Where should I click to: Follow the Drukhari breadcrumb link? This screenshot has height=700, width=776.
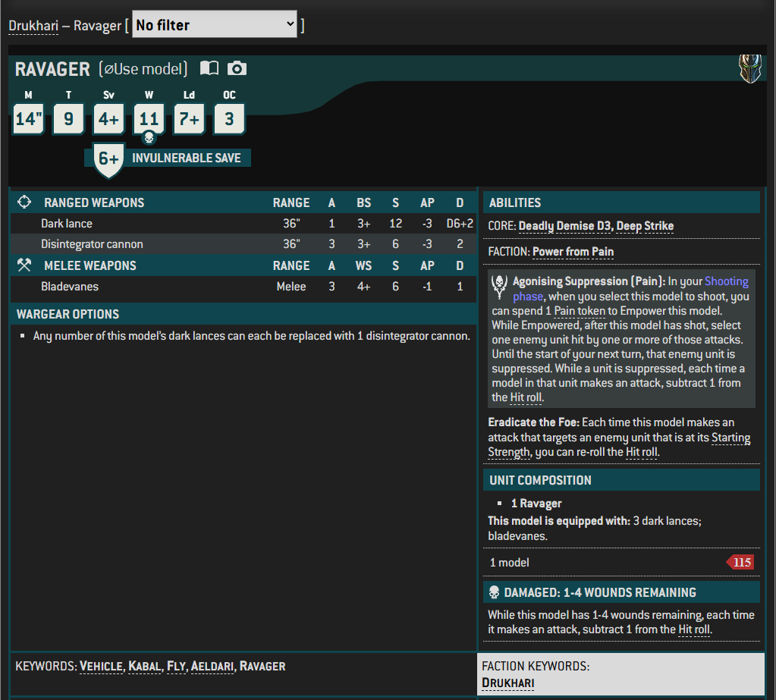pyautogui.click(x=33, y=26)
